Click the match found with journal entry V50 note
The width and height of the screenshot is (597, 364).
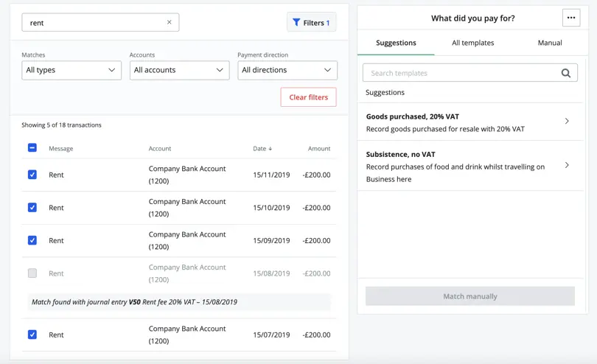(179, 302)
